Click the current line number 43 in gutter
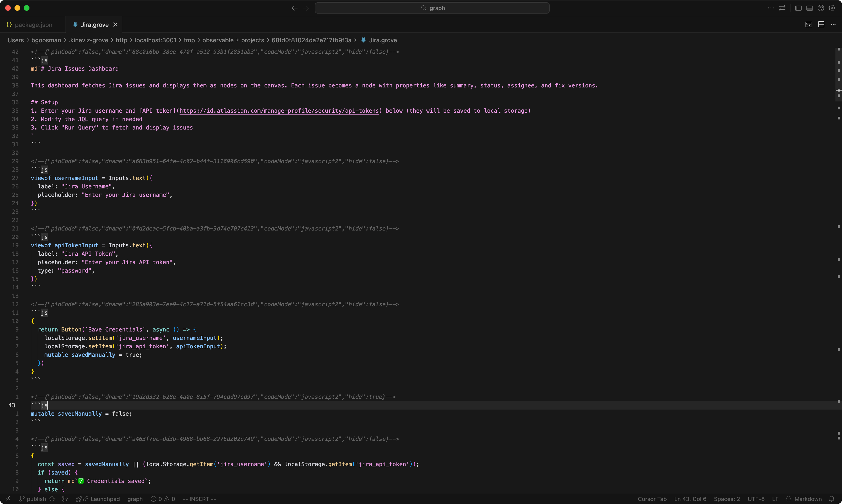The width and height of the screenshot is (842, 504). 12,405
